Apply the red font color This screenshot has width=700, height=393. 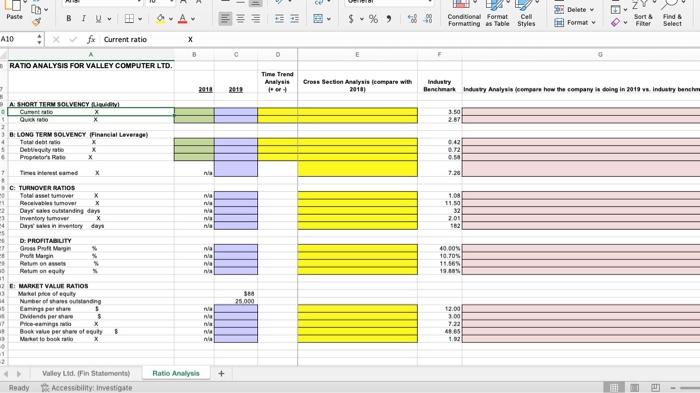[182, 19]
